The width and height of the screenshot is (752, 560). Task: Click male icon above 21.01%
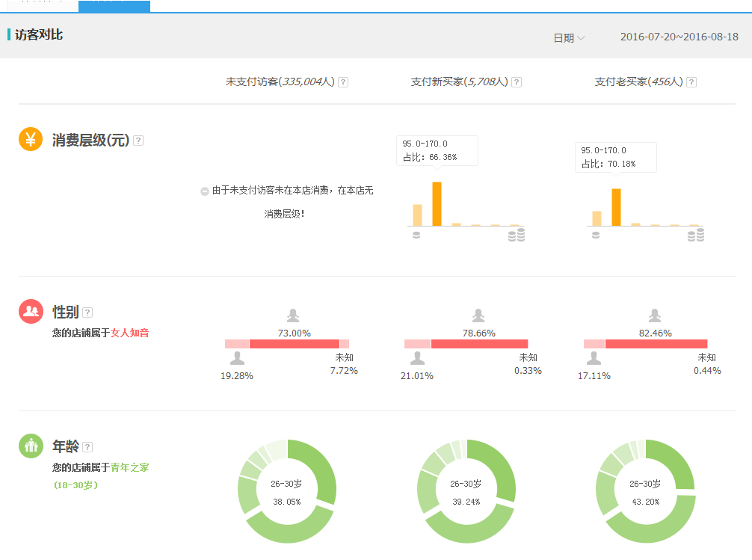(x=417, y=358)
